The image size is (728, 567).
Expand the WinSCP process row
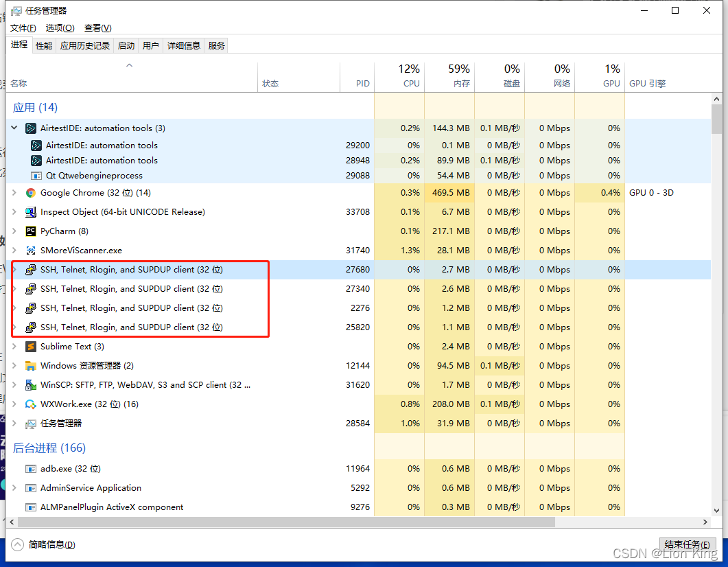pos(14,385)
